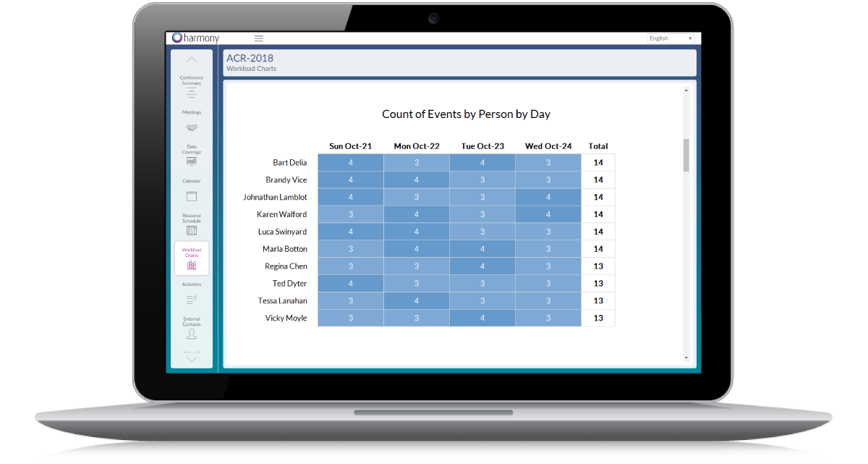
Task: Open the hamburger menu
Action: (x=259, y=38)
